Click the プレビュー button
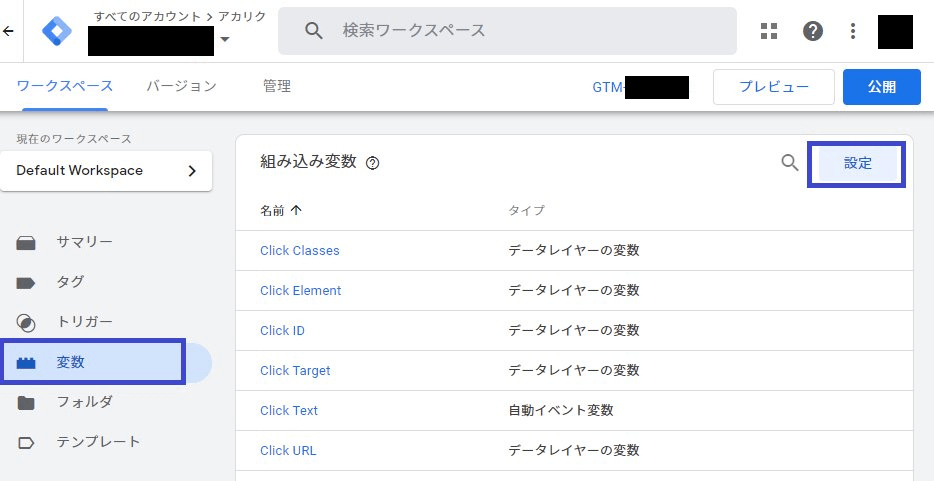Viewport: 934px width, 481px height. pos(774,87)
